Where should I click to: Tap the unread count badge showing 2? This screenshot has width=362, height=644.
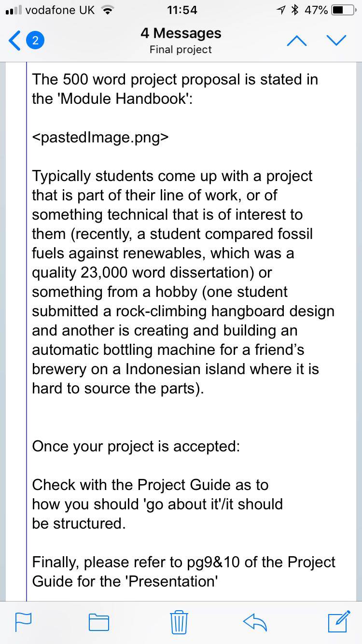point(35,41)
